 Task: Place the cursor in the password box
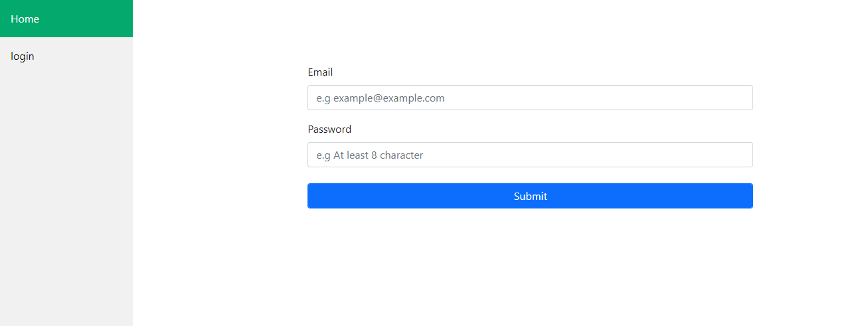click(530, 155)
